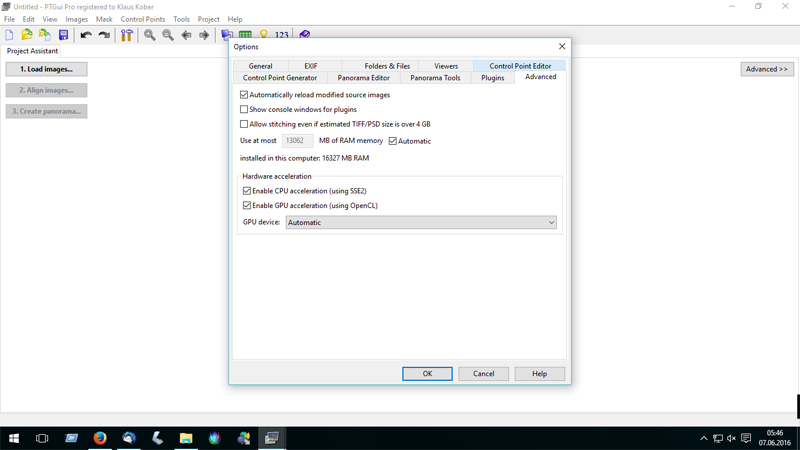Click the Cancel button in Options

(483, 374)
